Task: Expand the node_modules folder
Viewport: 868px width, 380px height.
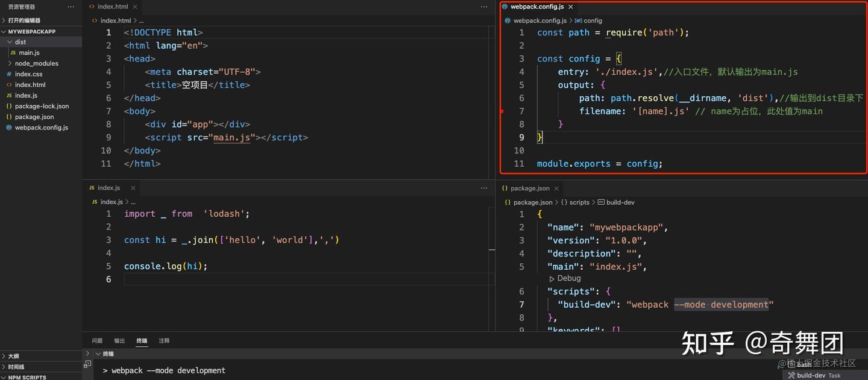Action: tap(36, 63)
